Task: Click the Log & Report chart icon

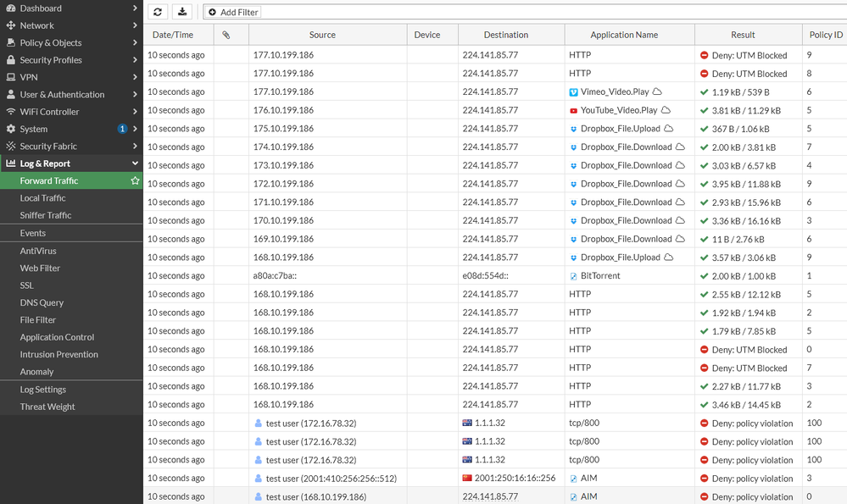Action: [11, 163]
